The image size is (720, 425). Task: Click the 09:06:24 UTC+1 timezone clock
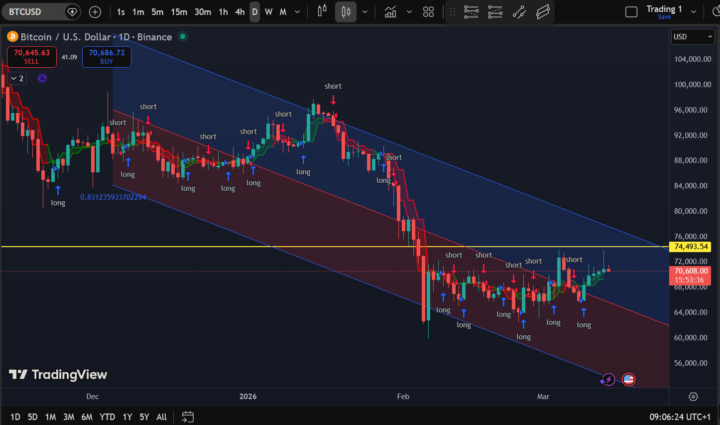(680, 417)
